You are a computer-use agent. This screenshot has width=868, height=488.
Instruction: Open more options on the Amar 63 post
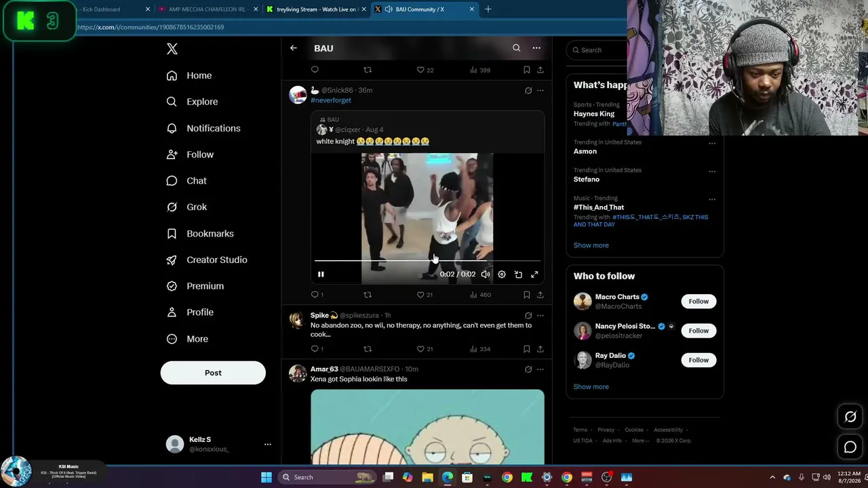click(x=540, y=369)
